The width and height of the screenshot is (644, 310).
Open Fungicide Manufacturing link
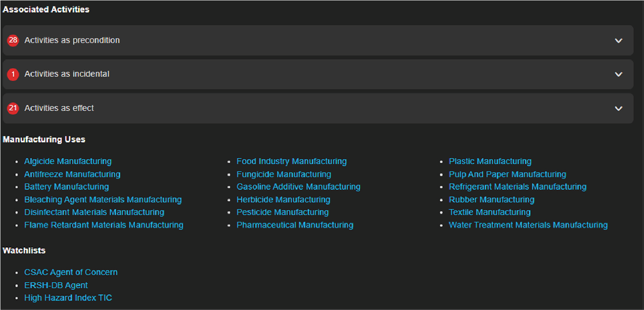(284, 174)
